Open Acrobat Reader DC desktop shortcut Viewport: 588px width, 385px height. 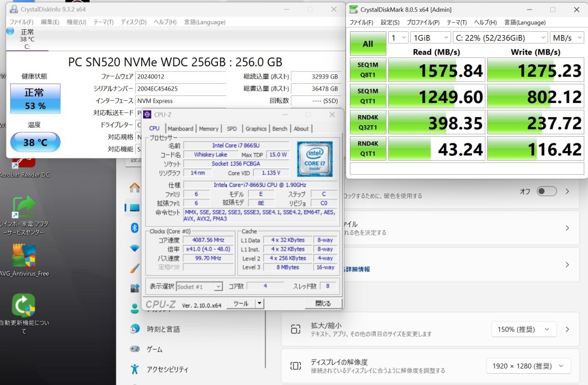click(x=25, y=167)
